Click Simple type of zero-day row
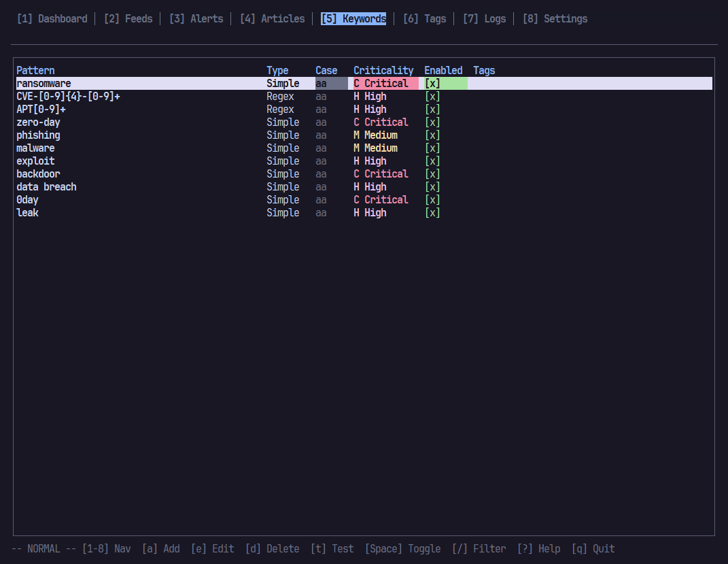 283,122
